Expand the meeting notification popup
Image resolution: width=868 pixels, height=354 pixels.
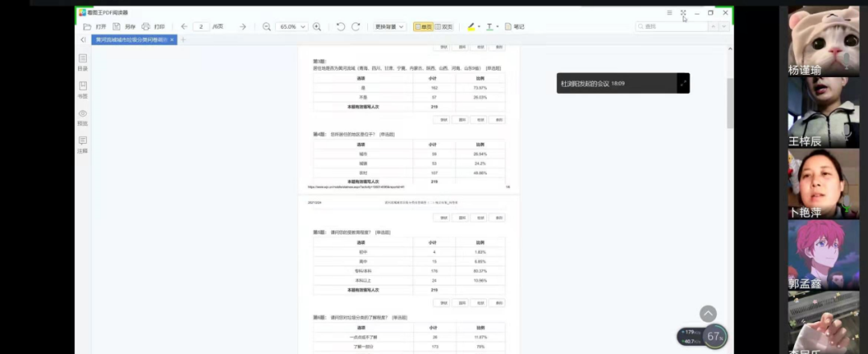click(682, 83)
